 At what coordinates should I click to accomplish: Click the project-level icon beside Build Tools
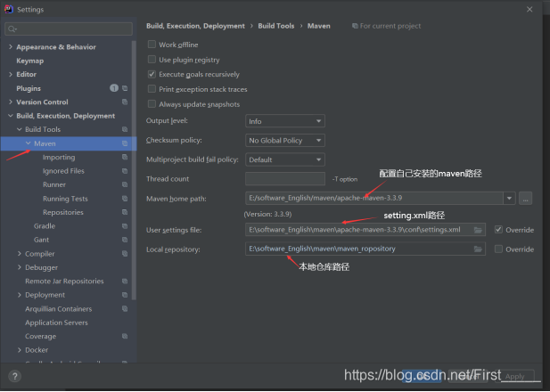(125, 129)
